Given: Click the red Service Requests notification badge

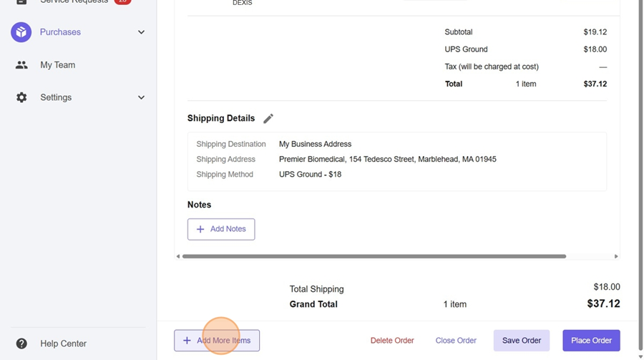Looking at the screenshot, I should click(x=122, y=2).
